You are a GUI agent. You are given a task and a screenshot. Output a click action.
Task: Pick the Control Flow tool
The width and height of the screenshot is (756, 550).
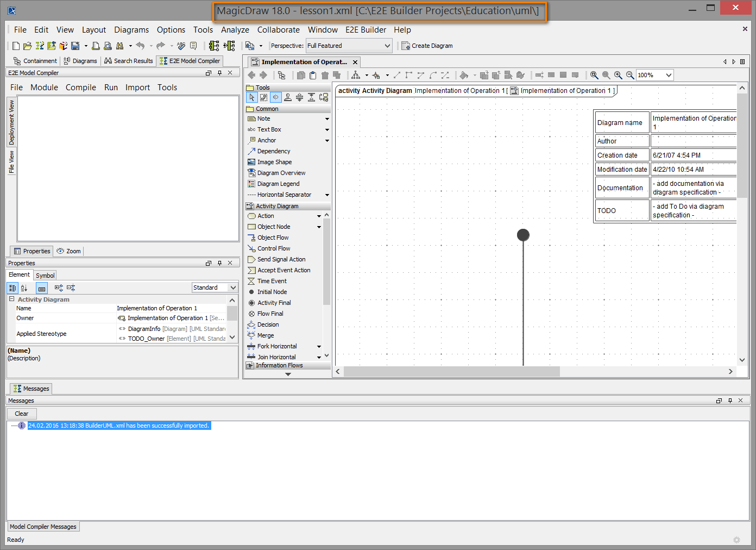coord(273,248)
